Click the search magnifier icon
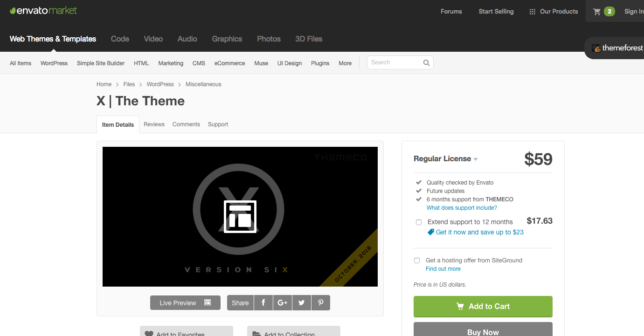The width and height of the screenshot is (644, 336). pyautogui.click(x=426, y=62)
